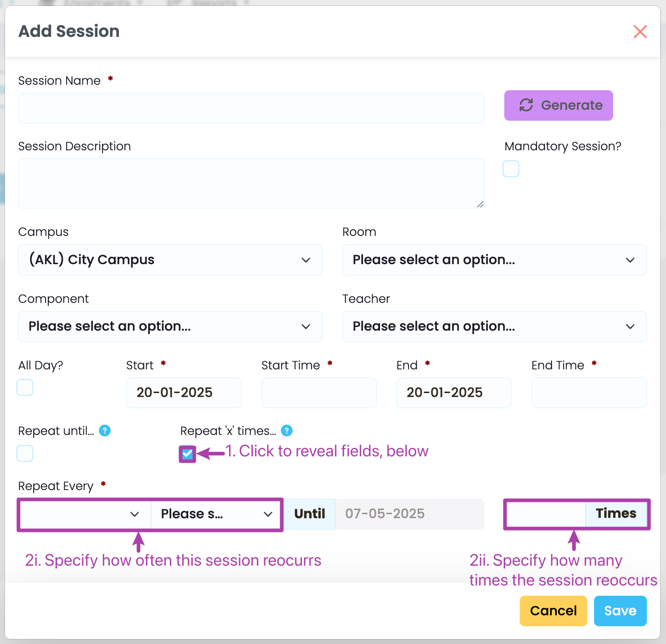Click the help icon beside Repeat 'x' times
The image size is (666, 644).
click(x=287, y=430)
